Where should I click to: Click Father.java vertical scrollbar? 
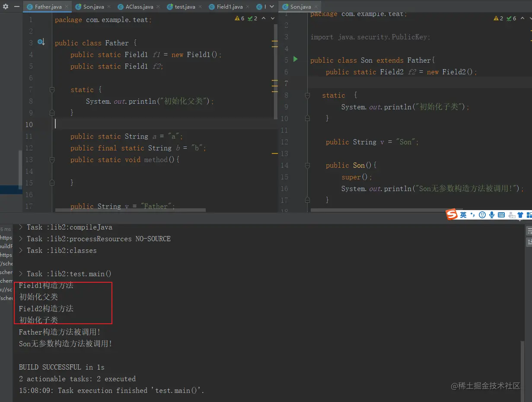click(276, 71)
